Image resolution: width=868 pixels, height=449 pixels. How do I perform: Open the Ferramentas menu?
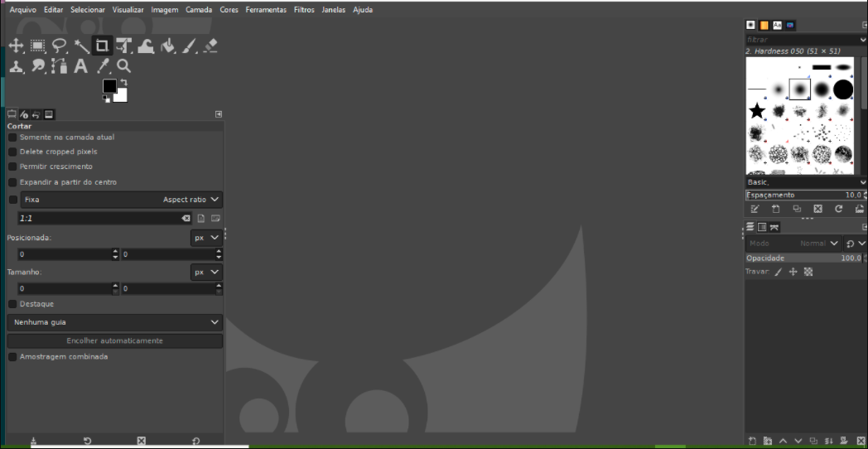[266, 9]
